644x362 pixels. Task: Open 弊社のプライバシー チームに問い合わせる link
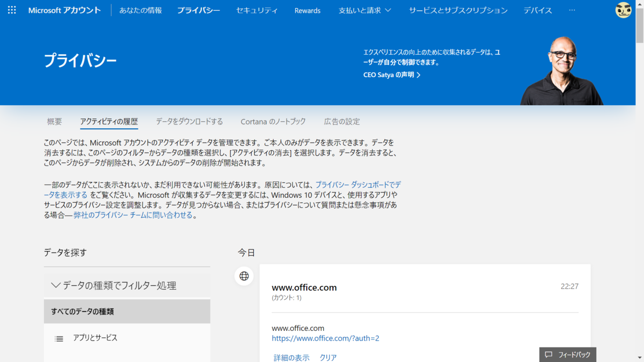pos(133,215)
